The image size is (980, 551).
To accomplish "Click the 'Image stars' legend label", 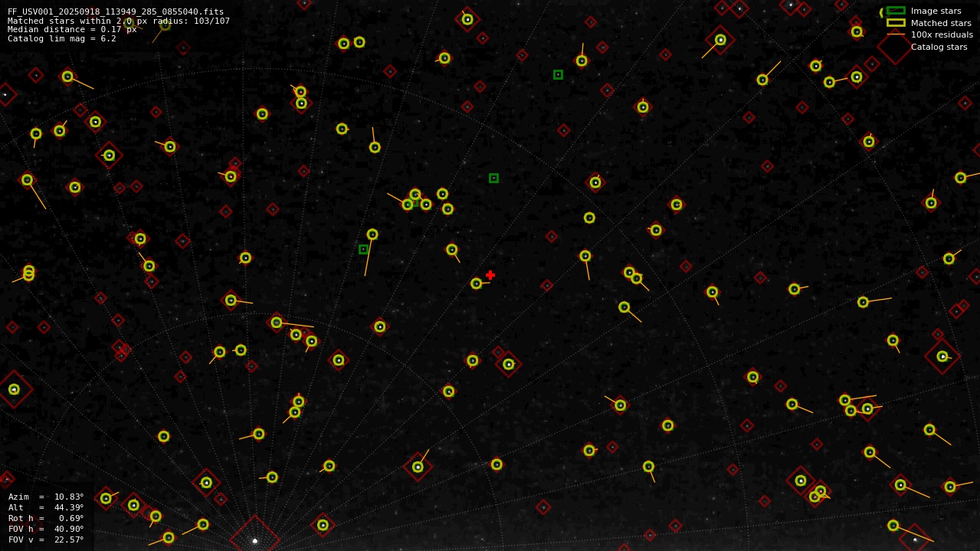I will tap(936, 11).
